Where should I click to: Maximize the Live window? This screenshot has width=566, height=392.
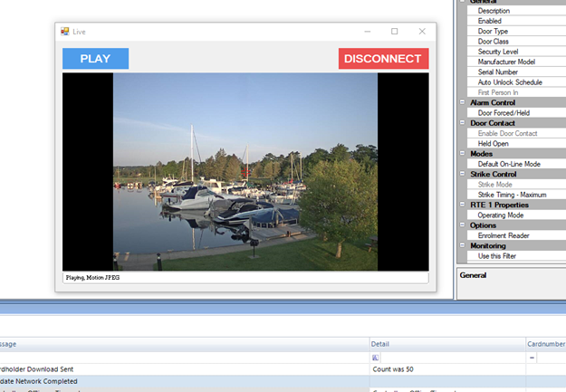(395, 32)
